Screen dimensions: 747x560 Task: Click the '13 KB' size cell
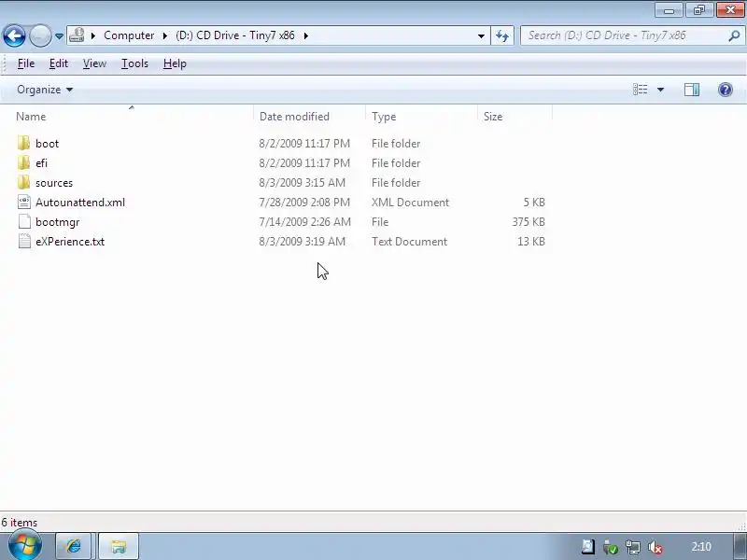pyautogui.click(x=530, y=242)
